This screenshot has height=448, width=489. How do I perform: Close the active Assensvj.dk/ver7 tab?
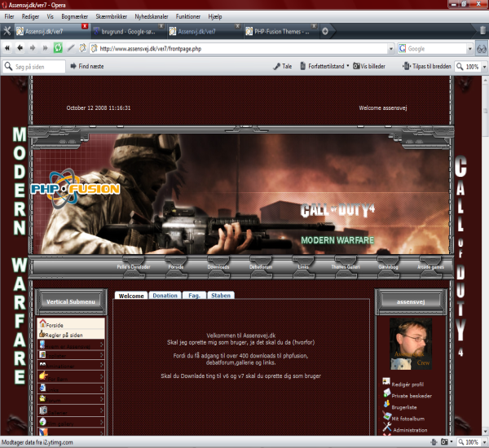click(x=85, y=26)
